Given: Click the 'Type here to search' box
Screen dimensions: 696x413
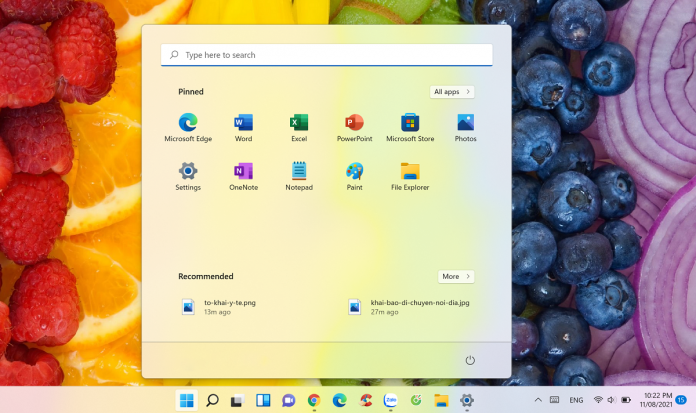Looking at the screenshot, I should point(326,55).
